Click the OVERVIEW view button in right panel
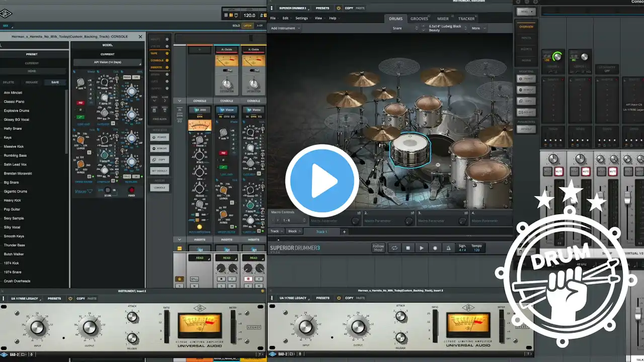Image resolution: width=644 pixels, height=362 pixels. (x=526, y=27)
